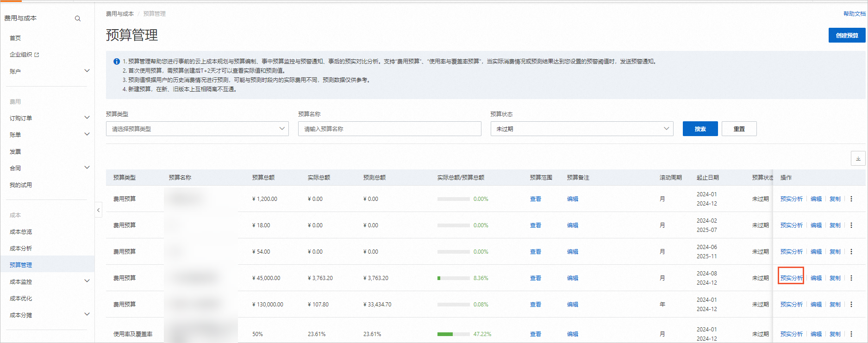
Task: Expand the 账户 sidebar menu
Action: coord(87,71)
